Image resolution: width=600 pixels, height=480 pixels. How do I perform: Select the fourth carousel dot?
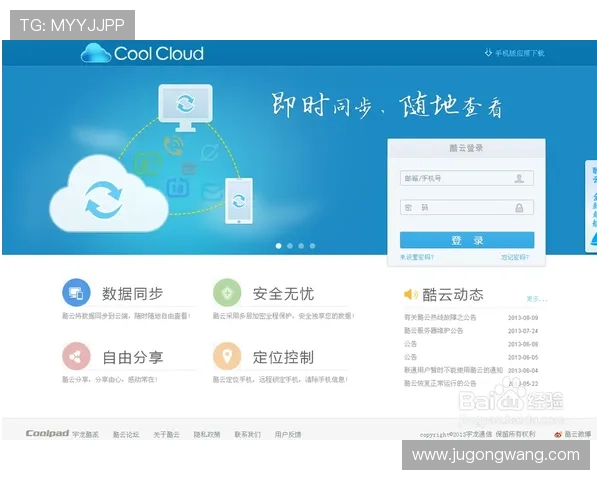click(313, 246)
